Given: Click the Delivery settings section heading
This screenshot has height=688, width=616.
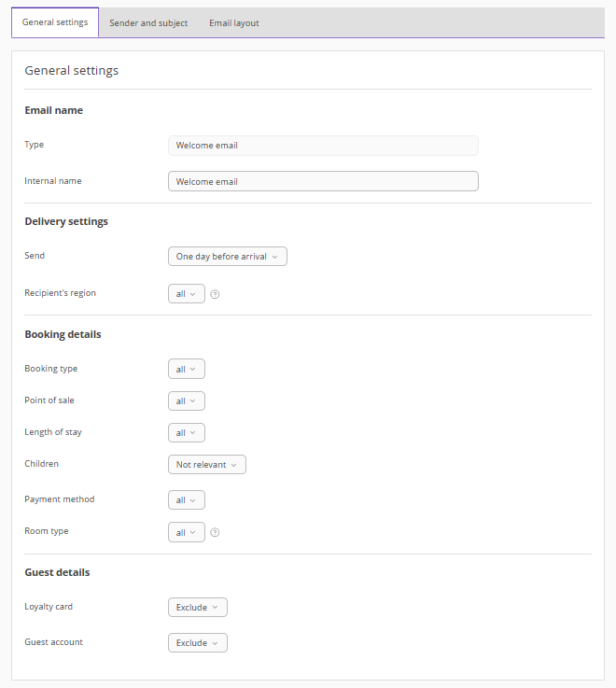Looking at the screenshot, I should click(x=66, y=222).
